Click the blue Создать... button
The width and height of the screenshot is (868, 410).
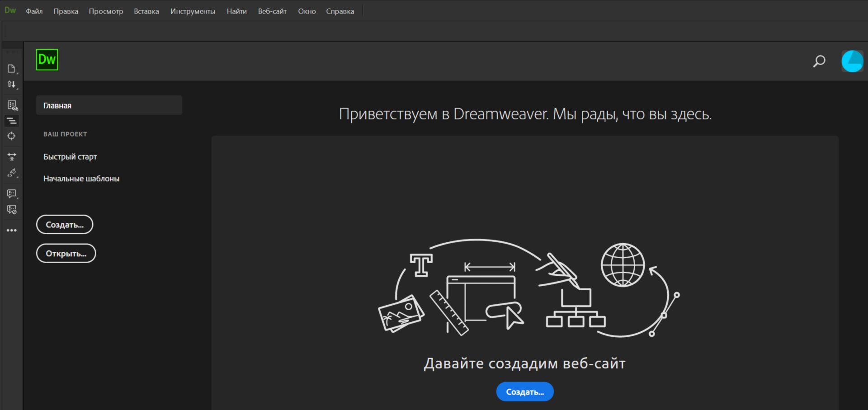pyautogui.click(x=525, y=392)
